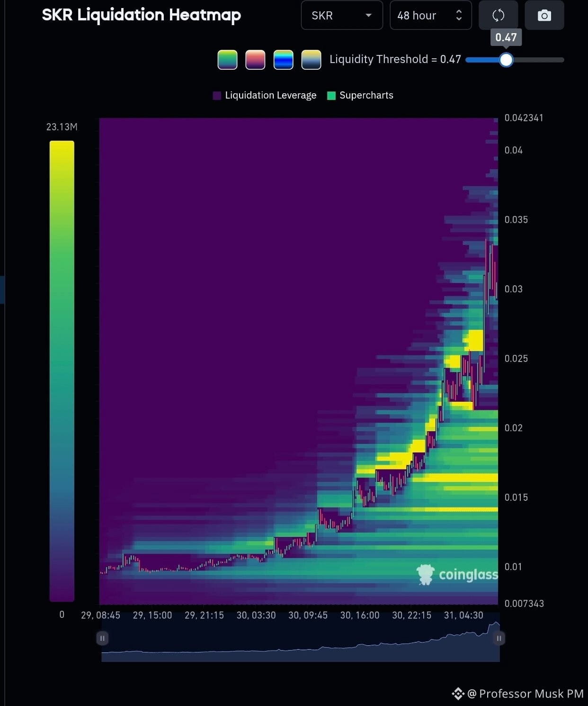Click the 23.13M scale maximum label

tap(62, 127)
